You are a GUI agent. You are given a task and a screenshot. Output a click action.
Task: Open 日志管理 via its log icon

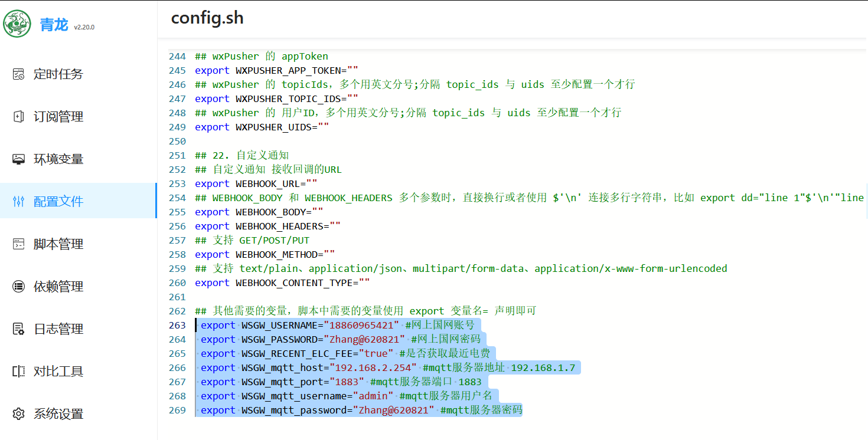(x=18, y=328)
